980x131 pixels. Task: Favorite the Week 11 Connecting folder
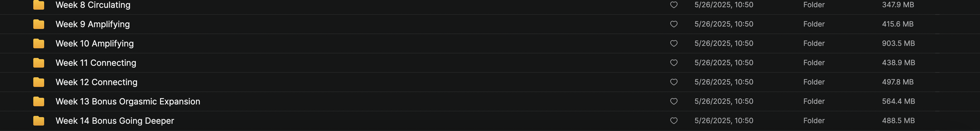[673, 63]
